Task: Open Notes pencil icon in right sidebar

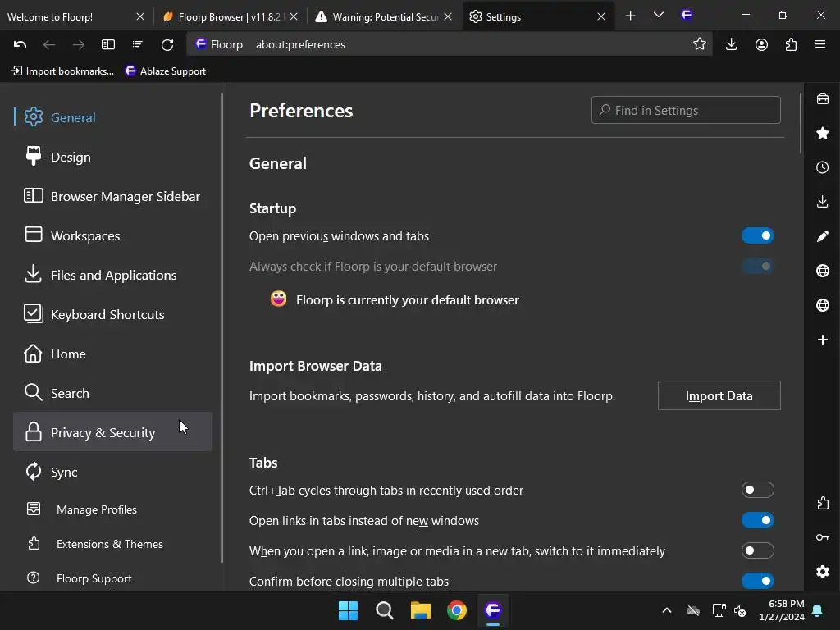Action: (823, 236)
